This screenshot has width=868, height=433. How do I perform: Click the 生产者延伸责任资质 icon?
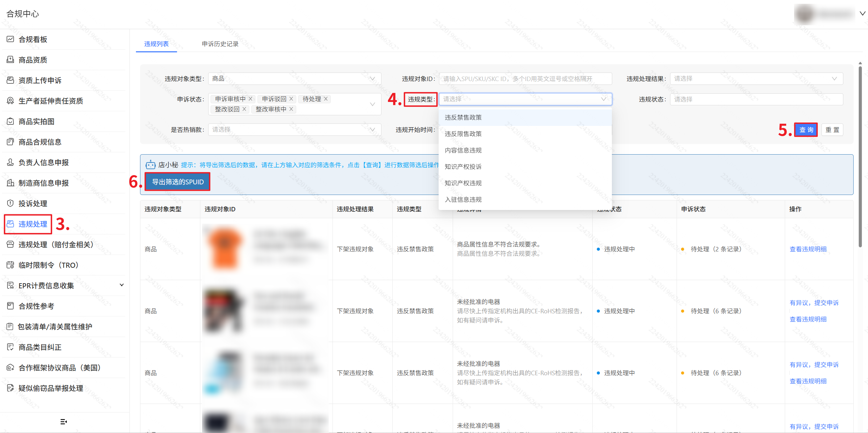pyautogui.click(x=10, y=101)
